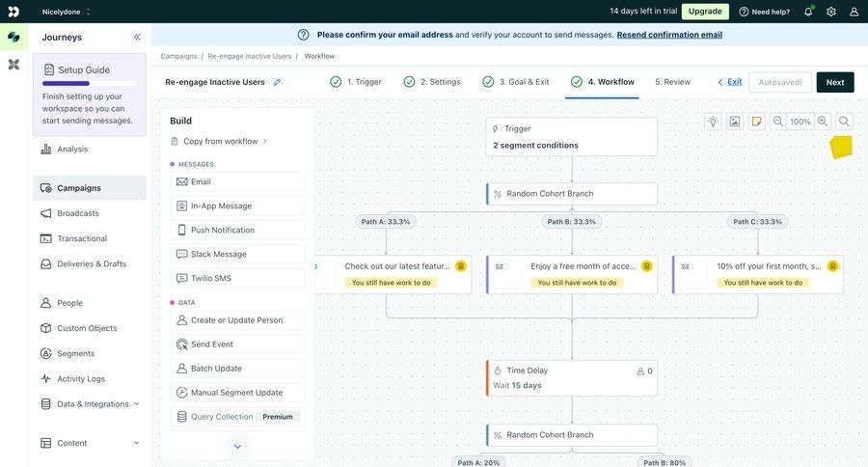868x467 pixels.
Task: Open Deliveries & Drafts
Action: pos(90,263)
